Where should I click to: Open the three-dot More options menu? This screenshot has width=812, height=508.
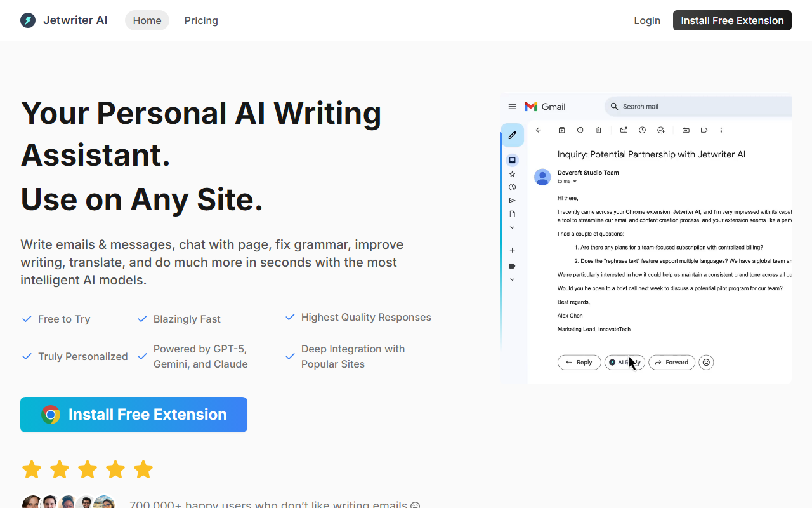click(x=721, y=130)
